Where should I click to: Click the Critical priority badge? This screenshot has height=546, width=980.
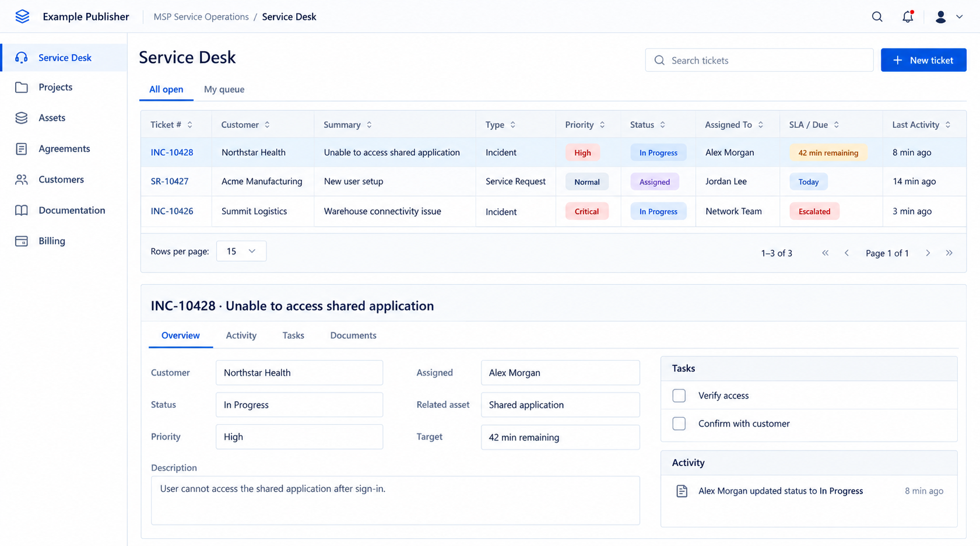click(587, 211)
